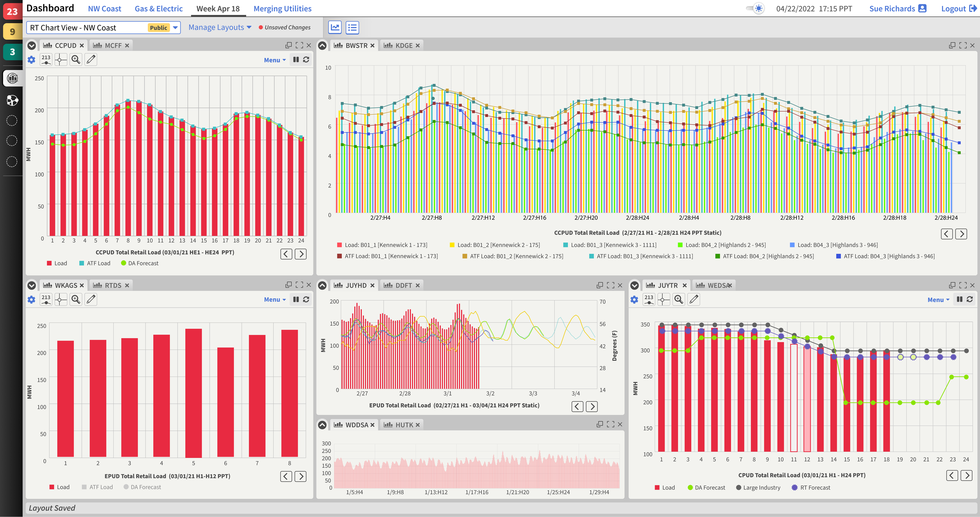
Task: Go to next period in JUYHD chart
Action: (592, 406)
